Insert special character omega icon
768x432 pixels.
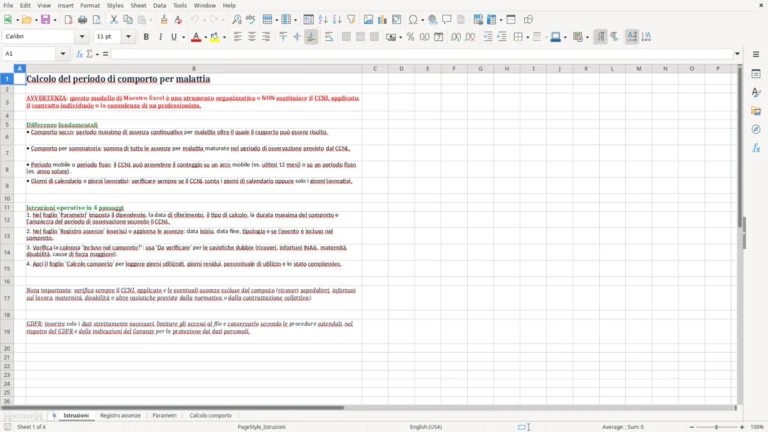click(413, 20)
